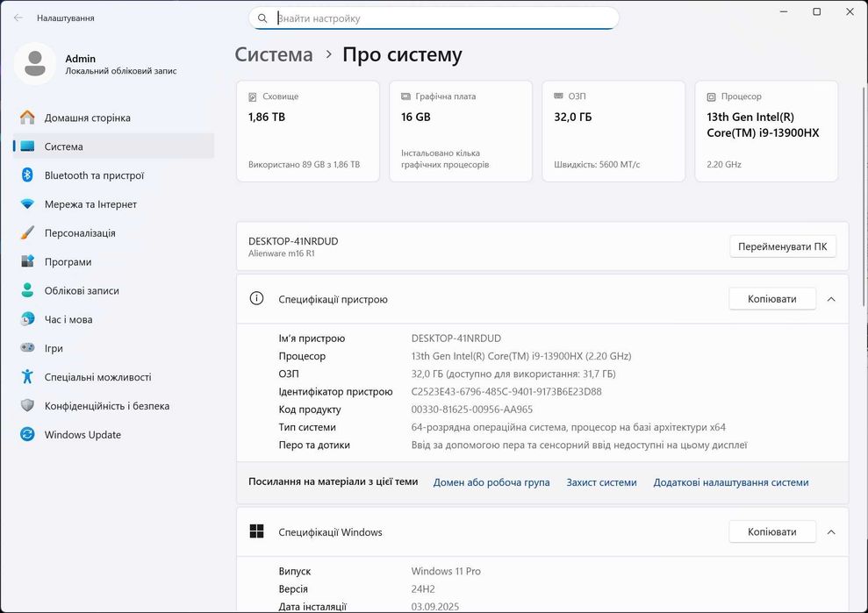Click the Admin account avatar
The image size is (868, 613).
pos(35,64)
